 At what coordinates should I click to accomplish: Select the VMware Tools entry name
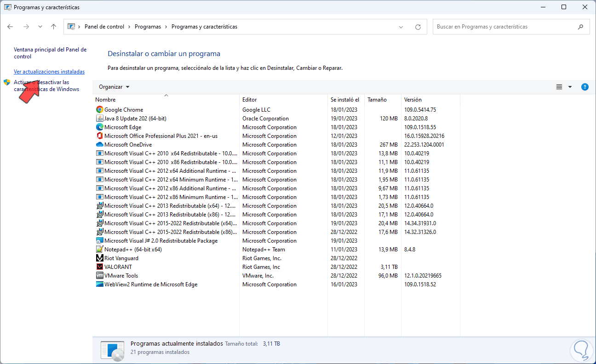pyautogui.click(x=121, y=276)
